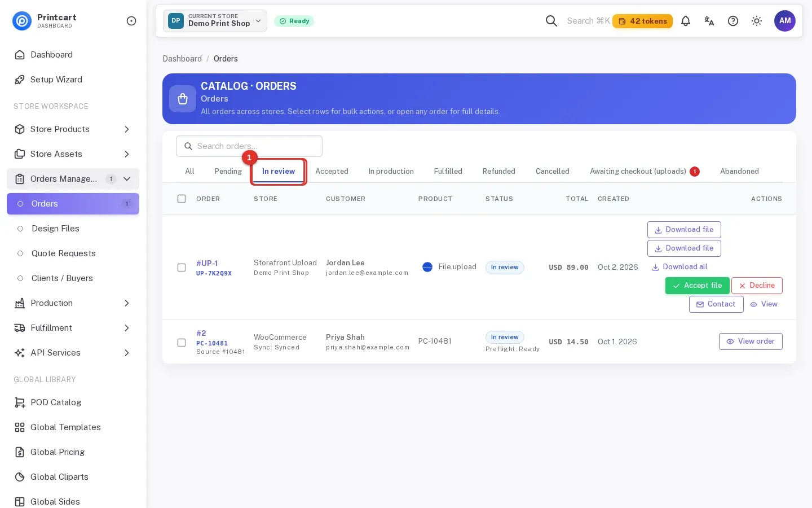Viewport: 812px width, 508px height.
Task: Open the AM user avatar menu
Action: coord(785,21)
